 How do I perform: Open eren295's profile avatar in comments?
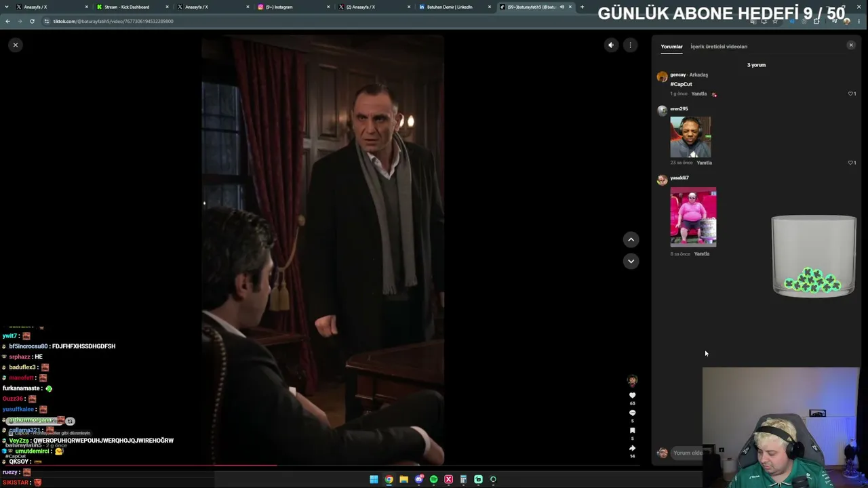(x=662, y=110)
